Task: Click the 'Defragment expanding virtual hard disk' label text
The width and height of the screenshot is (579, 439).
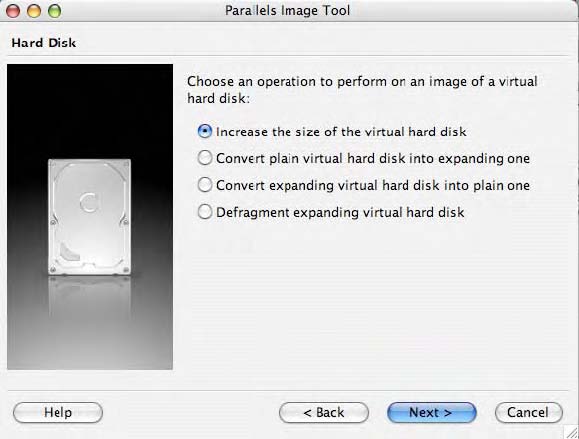Action: 340,212
